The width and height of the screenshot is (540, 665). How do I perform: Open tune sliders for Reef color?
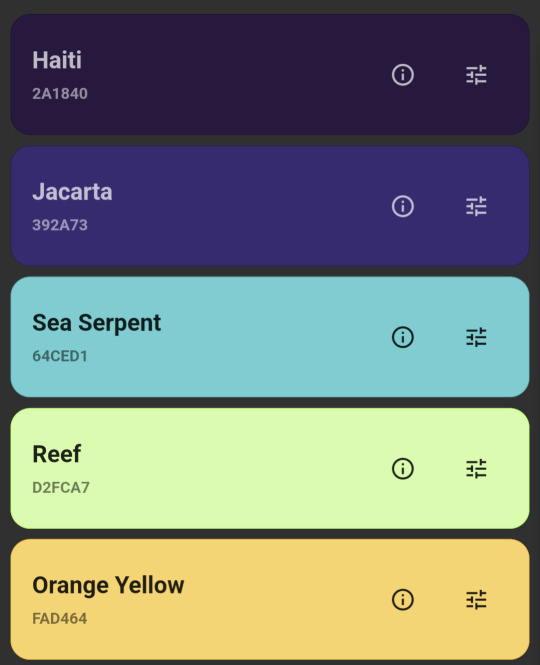pos(476,469)
